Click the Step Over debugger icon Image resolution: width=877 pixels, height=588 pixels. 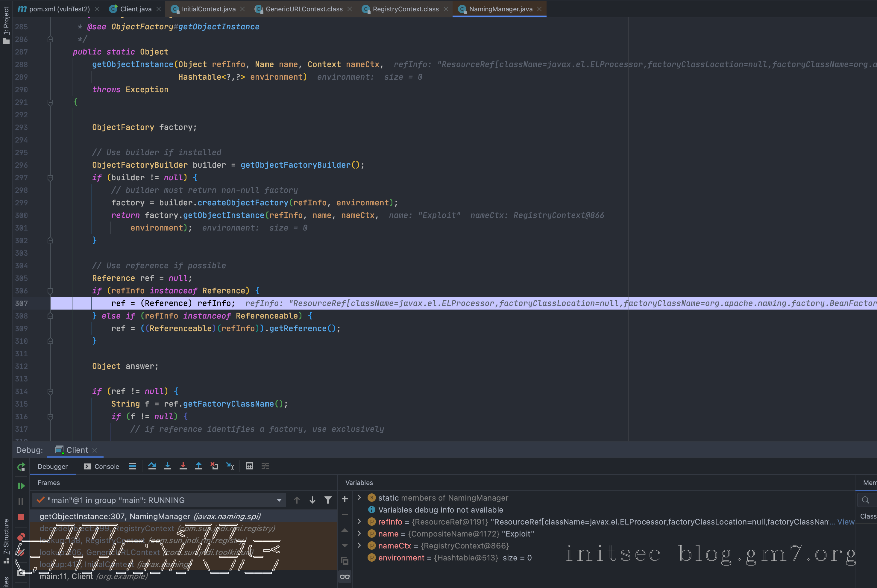click(152, 466)
